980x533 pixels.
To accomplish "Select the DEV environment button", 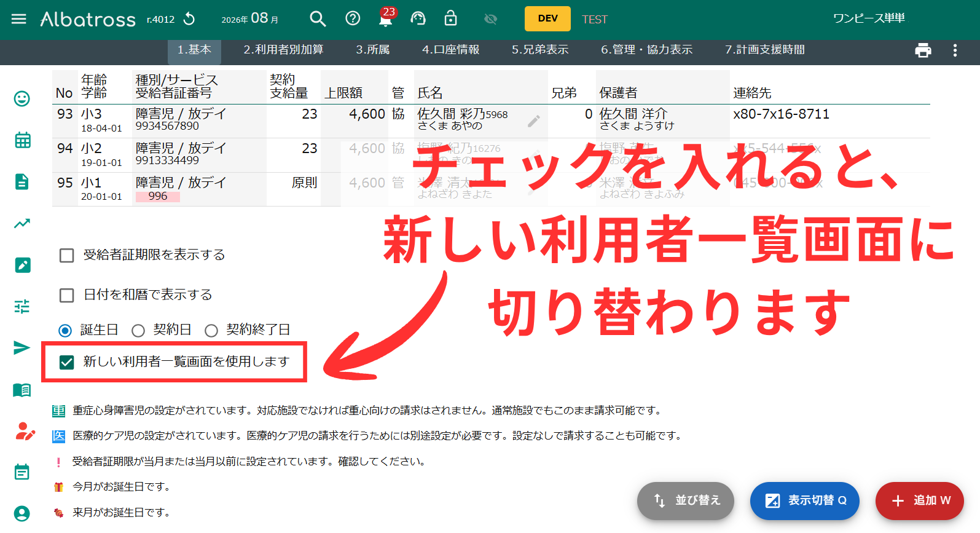I will point(547,18).
